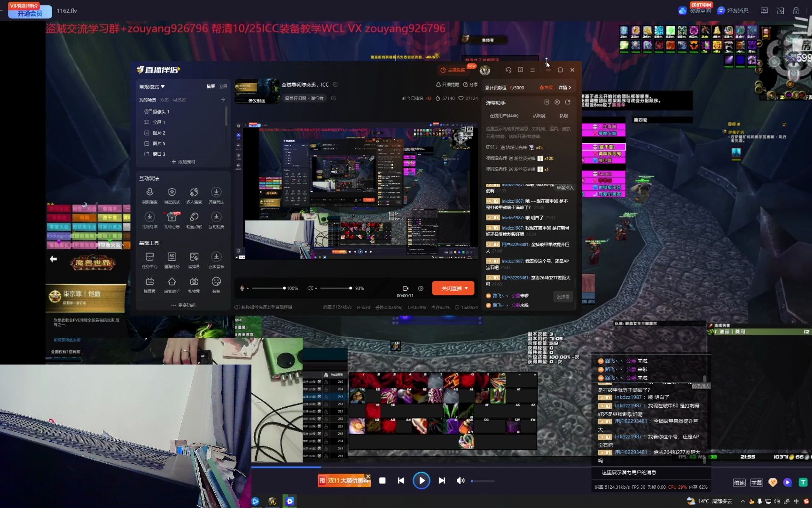The width and height of the screenshot is (812, 508).
Task: Click the 主播数据 streamer data button
Action: (x=453, y=70)
